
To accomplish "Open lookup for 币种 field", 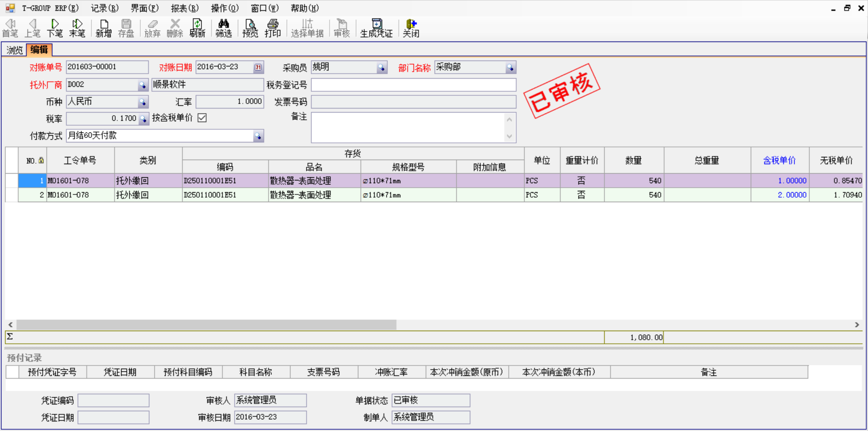I will (x=142, y=102).
